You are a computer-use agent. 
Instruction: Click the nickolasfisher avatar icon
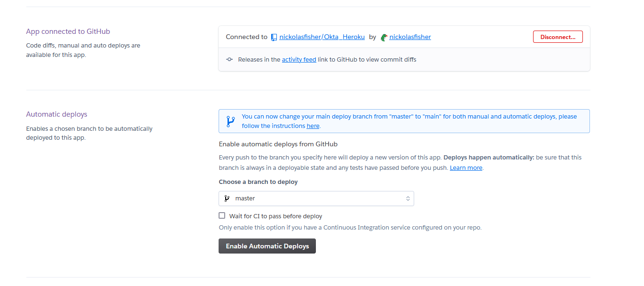point(384,37)
